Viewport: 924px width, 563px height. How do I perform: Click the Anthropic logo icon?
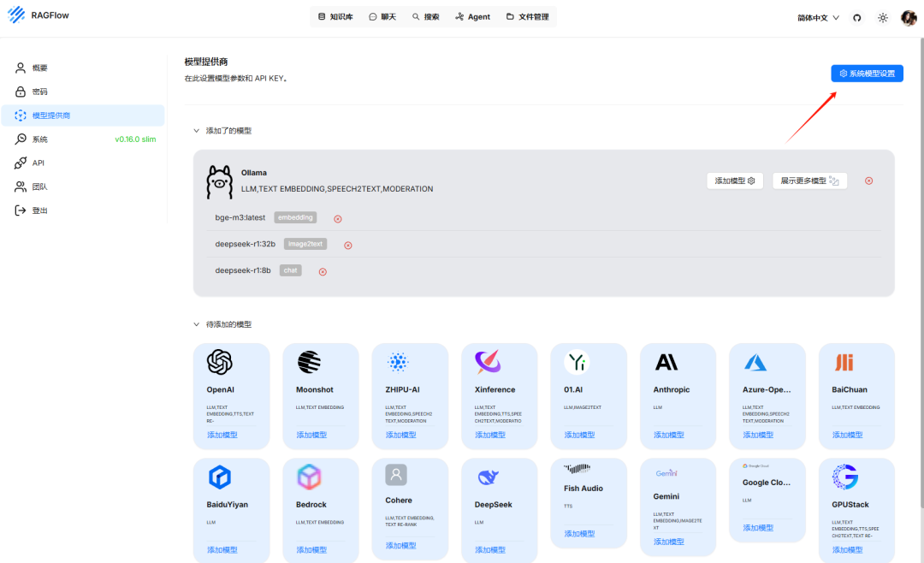pyautogui.click(x=666, y=362)
